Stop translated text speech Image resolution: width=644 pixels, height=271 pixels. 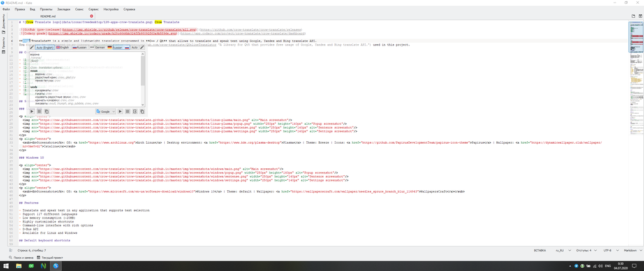(128, 111)
